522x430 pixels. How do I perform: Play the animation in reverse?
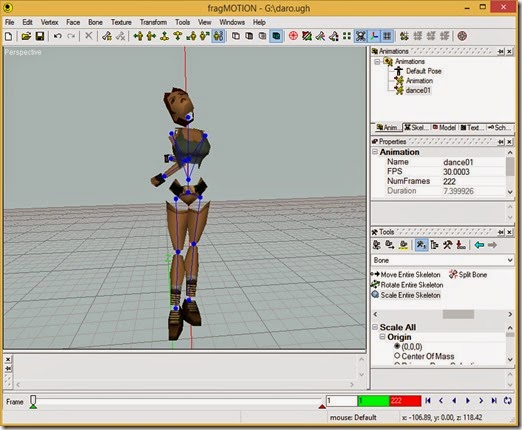coord(454,401)
